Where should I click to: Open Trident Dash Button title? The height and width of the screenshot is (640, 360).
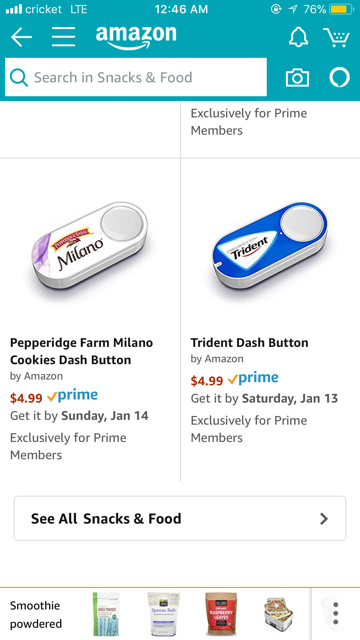[249, 342]
